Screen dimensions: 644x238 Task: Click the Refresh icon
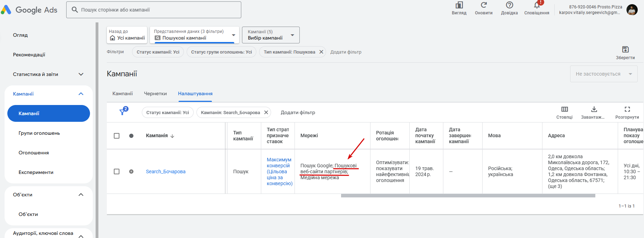click(484, 5)
